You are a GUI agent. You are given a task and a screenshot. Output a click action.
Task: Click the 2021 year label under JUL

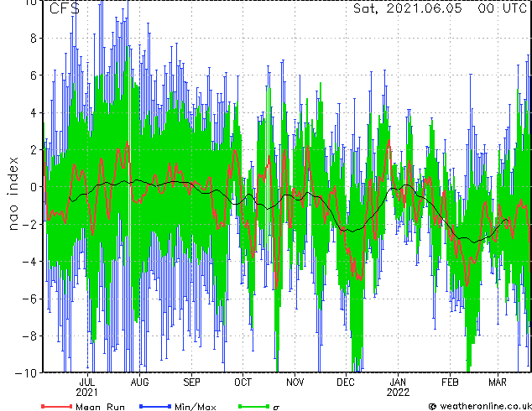point(86,393)
